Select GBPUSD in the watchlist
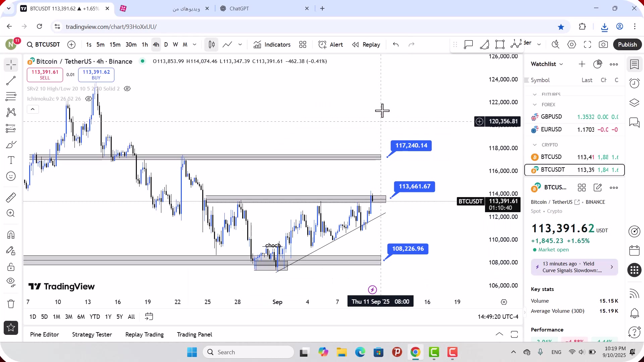This screenshot has width=644, height=362. pyautogui.click(x=575, y=117)
